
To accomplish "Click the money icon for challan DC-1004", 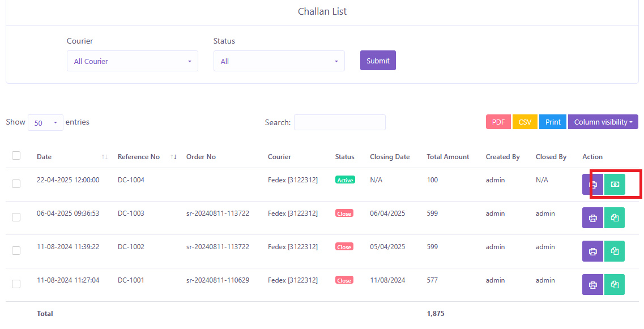I will point(615,185).
